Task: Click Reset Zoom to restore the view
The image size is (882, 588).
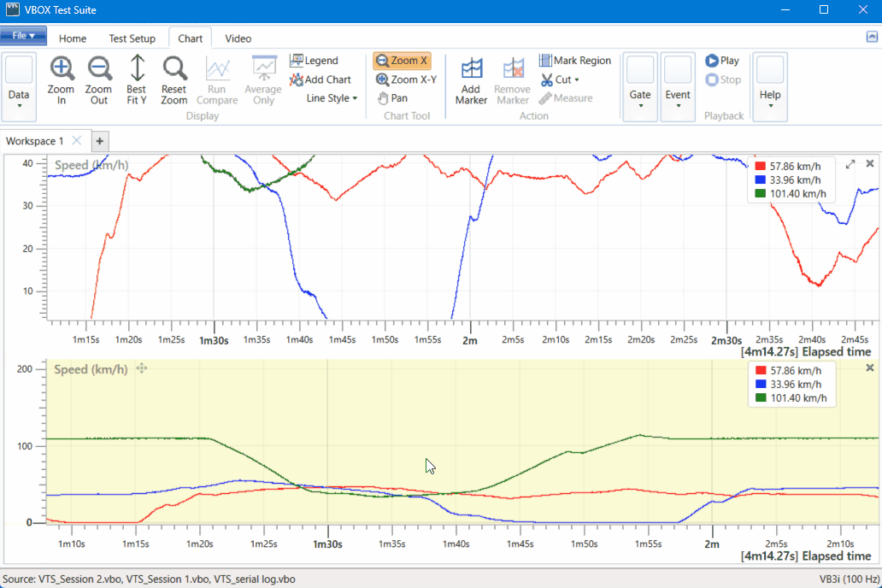Action: pos(173,79)
